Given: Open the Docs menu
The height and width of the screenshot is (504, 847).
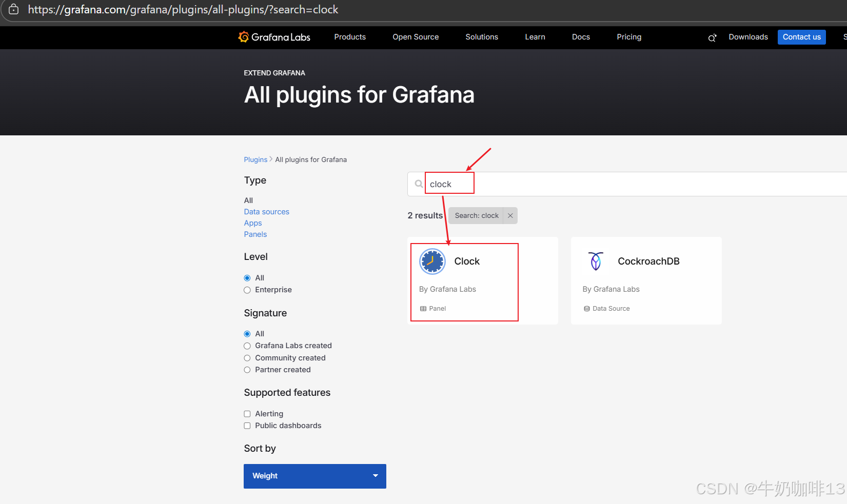Looking at the screenshot, I should [x=581, y=37].
